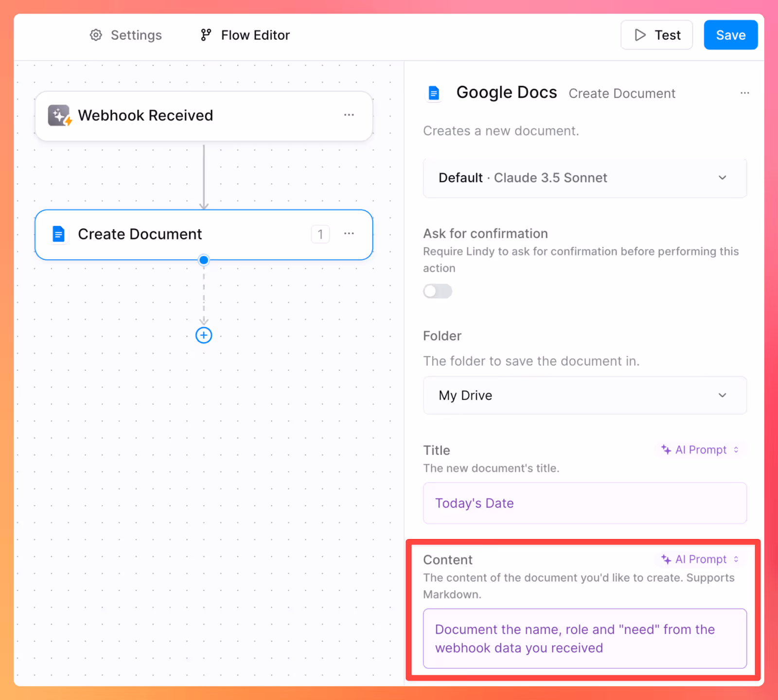Click the 'Creates a new document.' description
Image resolution: width=778 pixels, height=700 pixels.
[x=501, y=131]
